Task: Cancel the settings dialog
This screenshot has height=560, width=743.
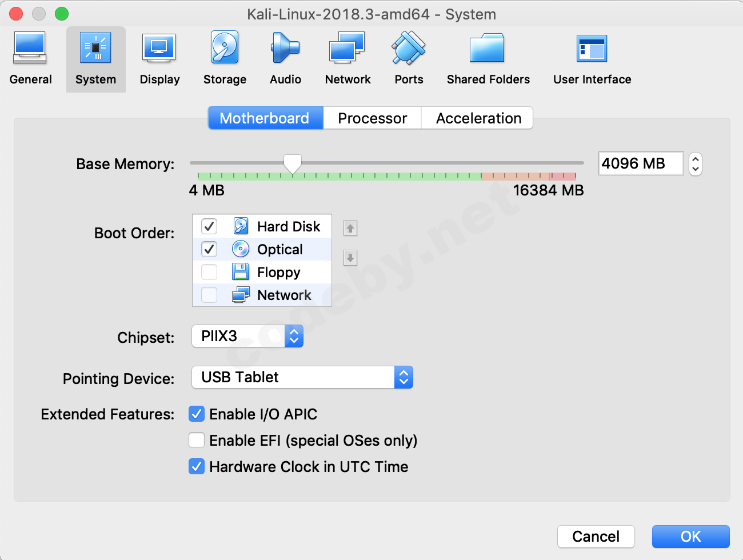Action: [596, 537]
